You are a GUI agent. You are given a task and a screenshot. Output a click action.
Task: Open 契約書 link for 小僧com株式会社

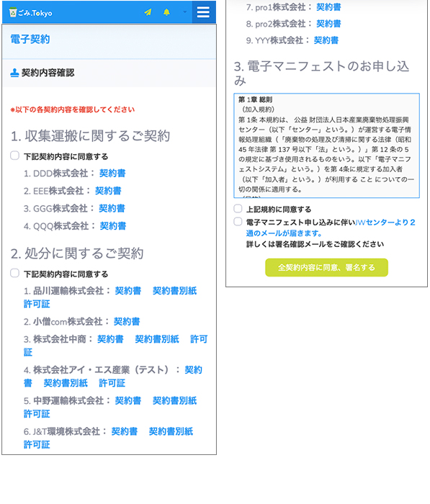coord(127,321)
